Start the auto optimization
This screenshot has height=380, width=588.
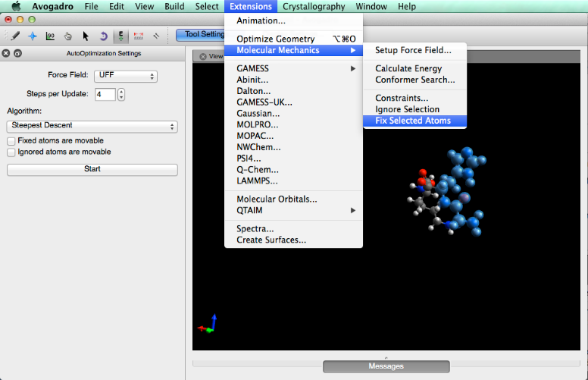click(92, 169)
